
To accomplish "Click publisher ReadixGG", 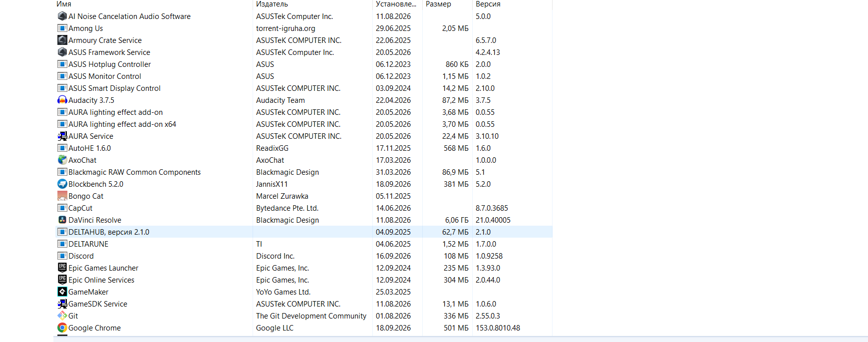I will coord(272,148).
